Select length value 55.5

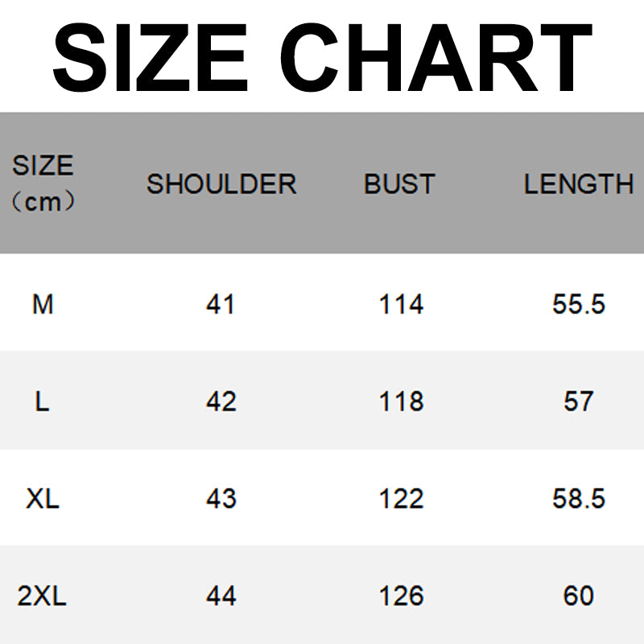(x=579, y=305)
